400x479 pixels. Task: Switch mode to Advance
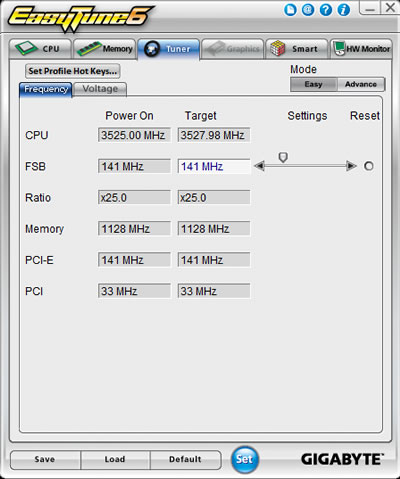361,84
